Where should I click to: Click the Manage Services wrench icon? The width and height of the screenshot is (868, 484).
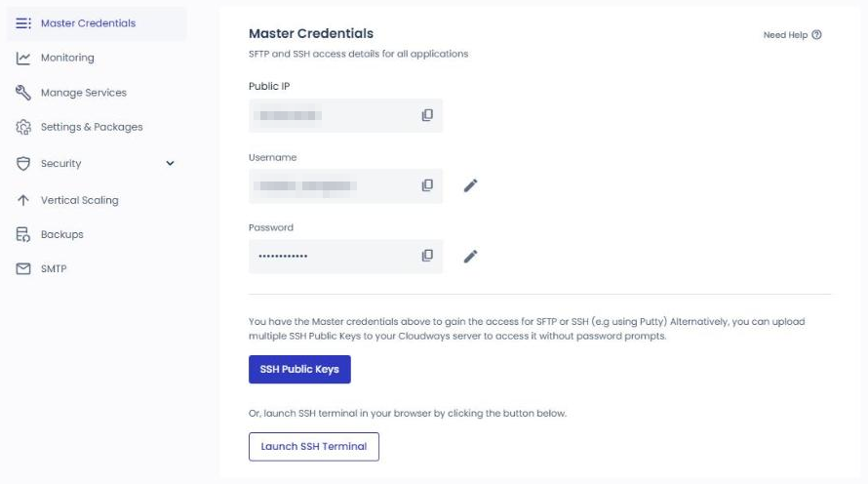(23, 93)
